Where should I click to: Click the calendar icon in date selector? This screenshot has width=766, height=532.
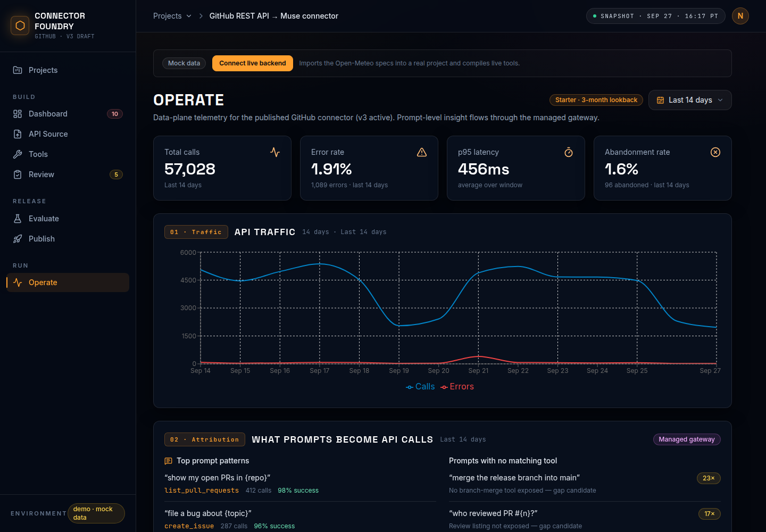tap(661, 100)
